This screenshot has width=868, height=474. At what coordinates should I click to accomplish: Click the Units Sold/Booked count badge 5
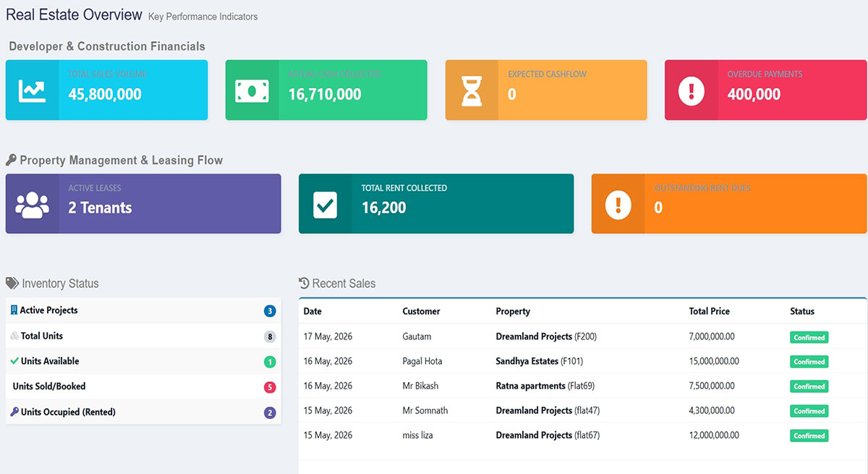pyautogui.click(x=270, y=387)
